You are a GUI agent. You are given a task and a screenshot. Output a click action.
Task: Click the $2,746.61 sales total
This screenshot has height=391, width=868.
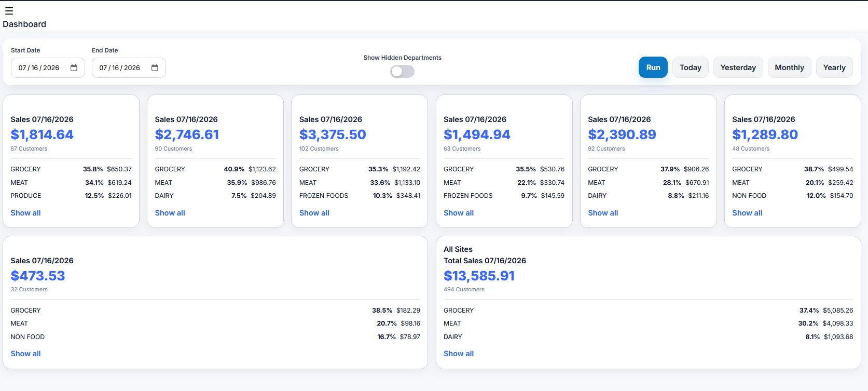click(x=187, y=134)
